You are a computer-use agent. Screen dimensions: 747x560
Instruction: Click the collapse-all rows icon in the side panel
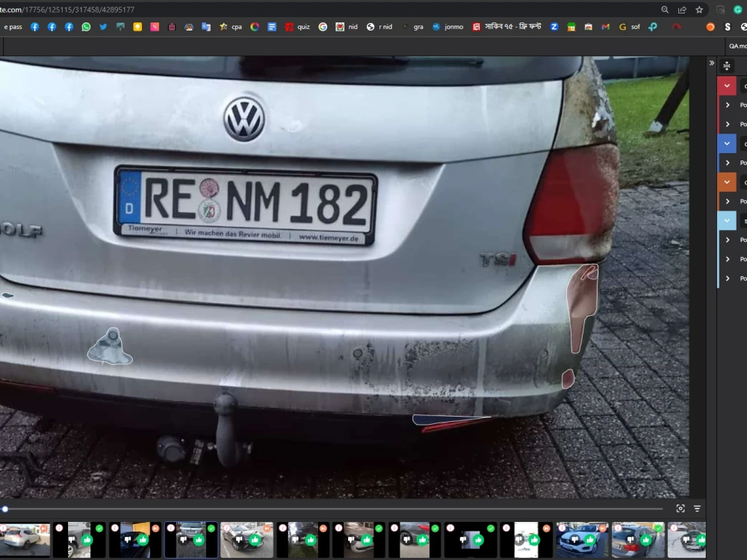coord(727,66)
